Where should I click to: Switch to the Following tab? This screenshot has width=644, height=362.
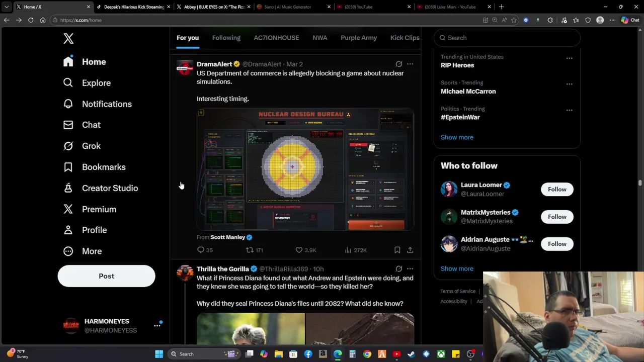[x=226, y=38]
